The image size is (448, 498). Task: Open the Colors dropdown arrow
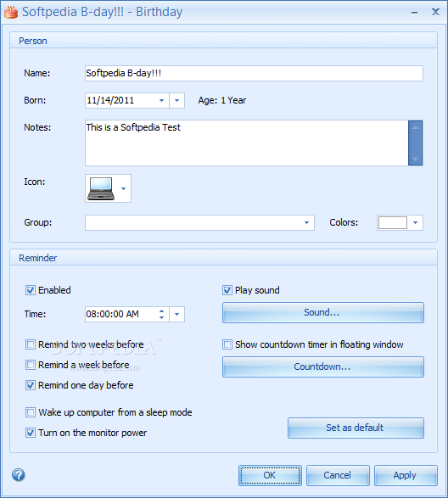point(415,222)
